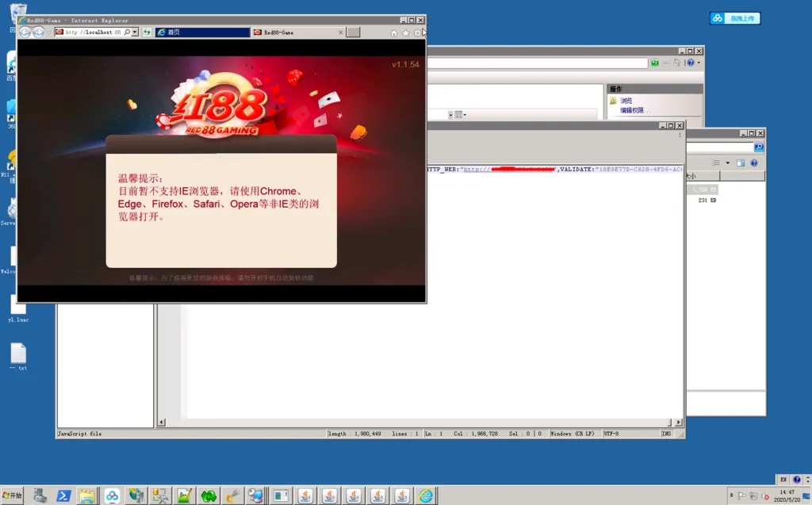Click the Explorer search magnifier button
812x505 pixels.
click(x=759, y=147)
